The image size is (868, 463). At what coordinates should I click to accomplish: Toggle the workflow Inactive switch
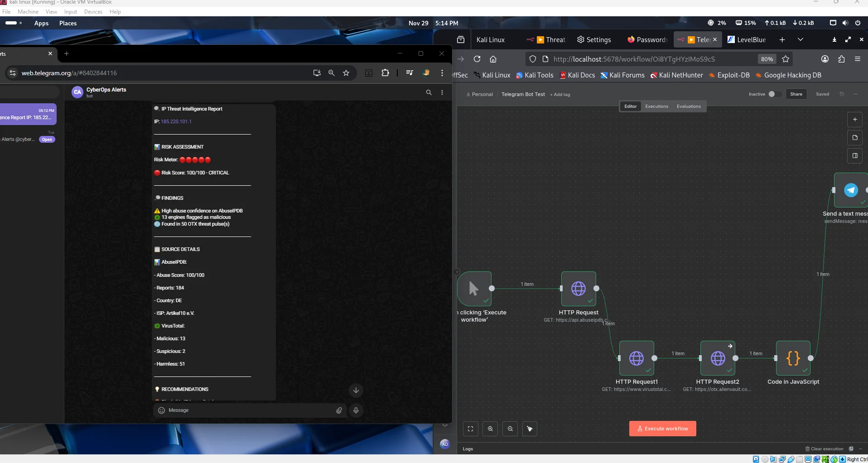774,94
